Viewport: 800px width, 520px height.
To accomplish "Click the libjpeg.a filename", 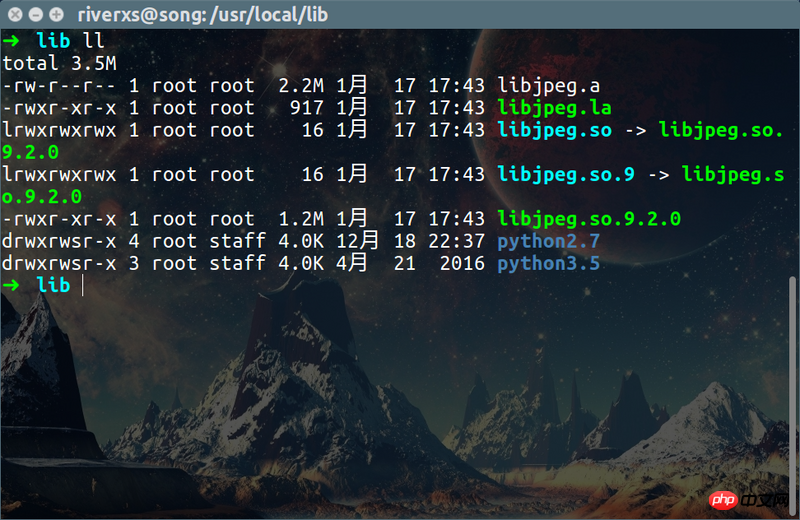I will pyautogui.click(x=549, y=86).
